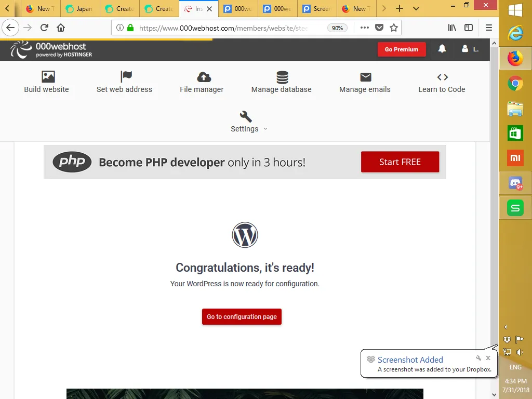Image resolution: width=532 pixels, height=399 pixels.
Task: Toggle the Firefox sidebar view
Action: [469, 28]
